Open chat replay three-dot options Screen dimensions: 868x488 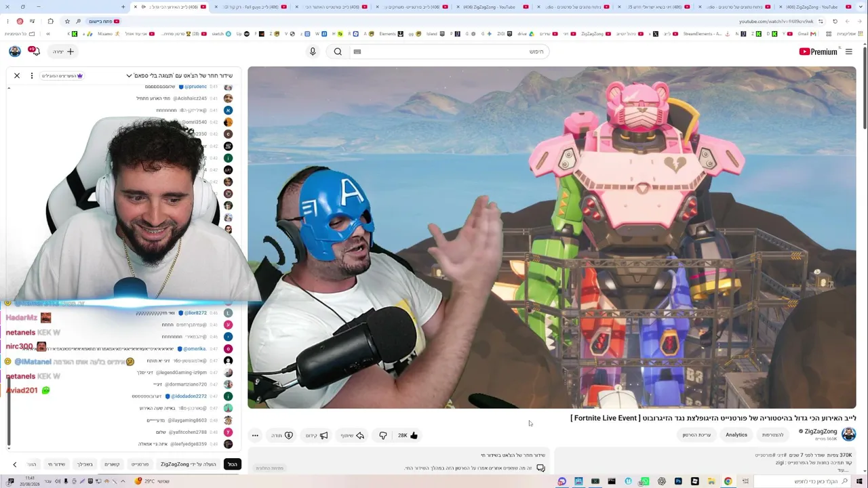point(31,76)
